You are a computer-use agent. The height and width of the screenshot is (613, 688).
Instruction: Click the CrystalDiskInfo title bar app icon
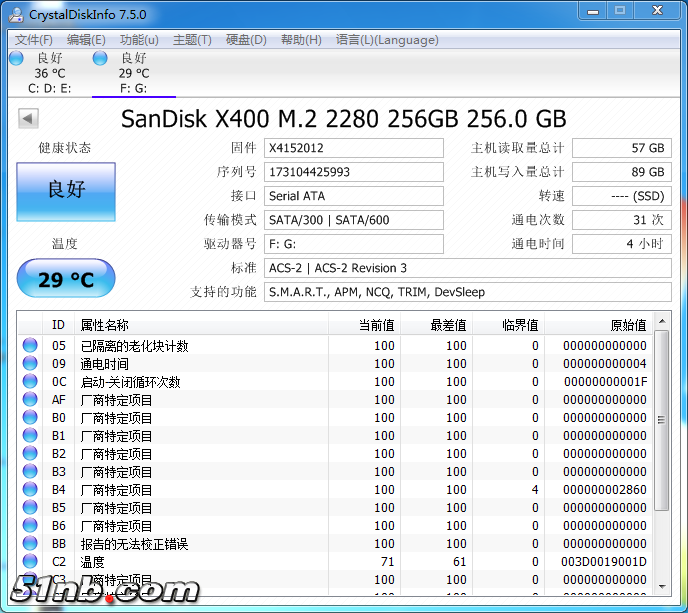(x=17, y=14)
